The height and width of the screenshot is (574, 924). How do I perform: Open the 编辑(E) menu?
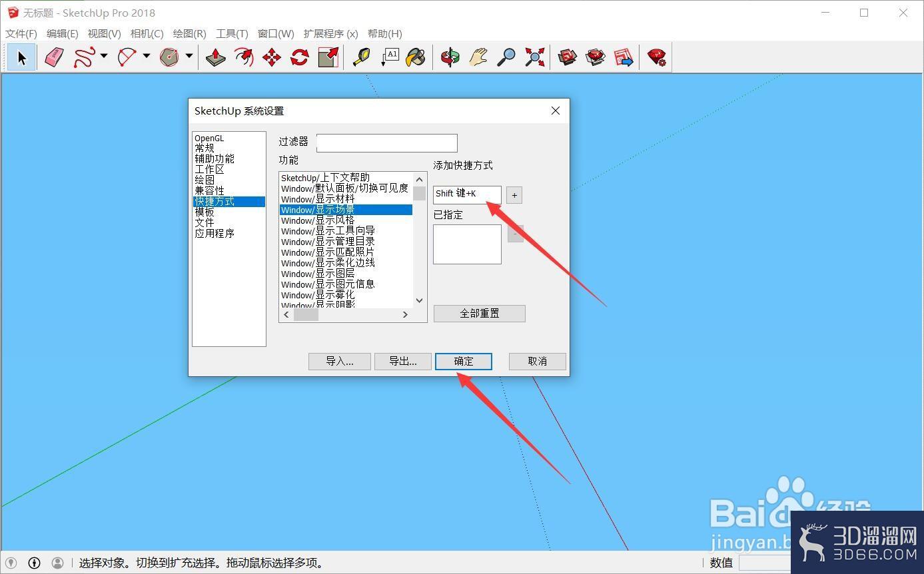coord(63,33)
